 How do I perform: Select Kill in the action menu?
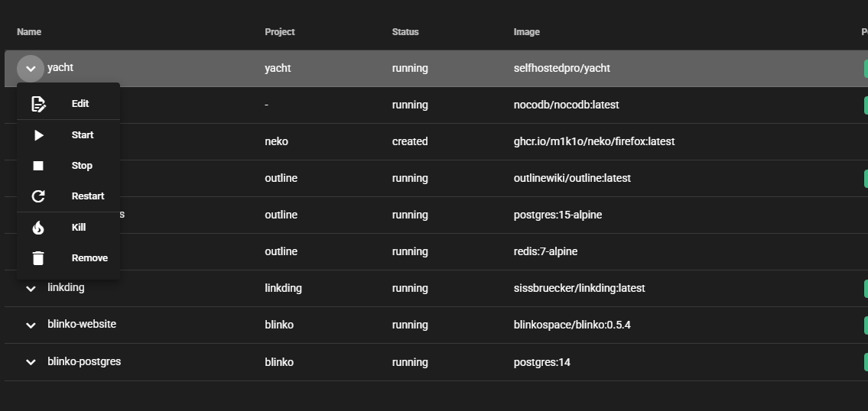click(x=69, y=228)
